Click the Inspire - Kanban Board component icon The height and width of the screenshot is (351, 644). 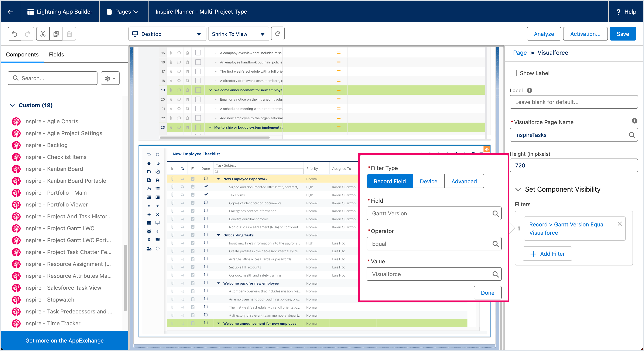[x=16, y=169]
